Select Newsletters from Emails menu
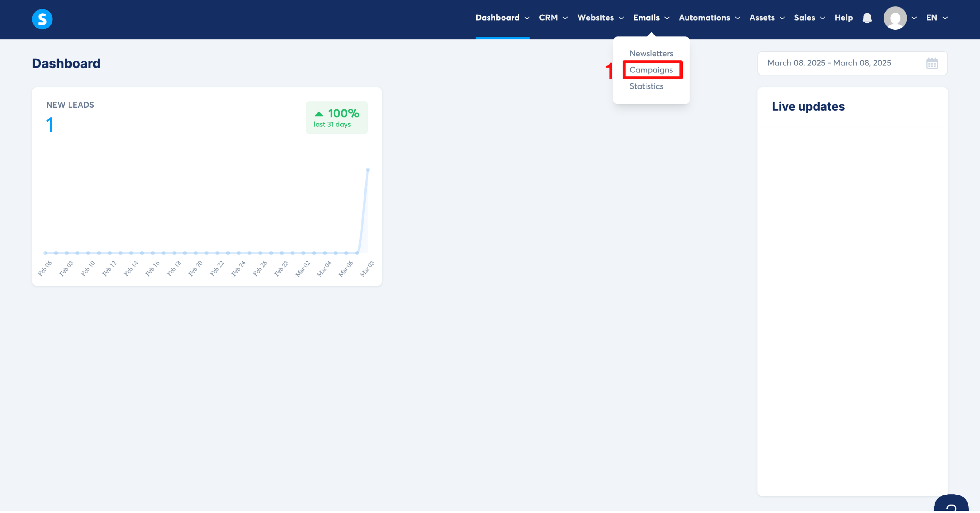The width and height of the screenshot is (980, 513). click(651, 54)
